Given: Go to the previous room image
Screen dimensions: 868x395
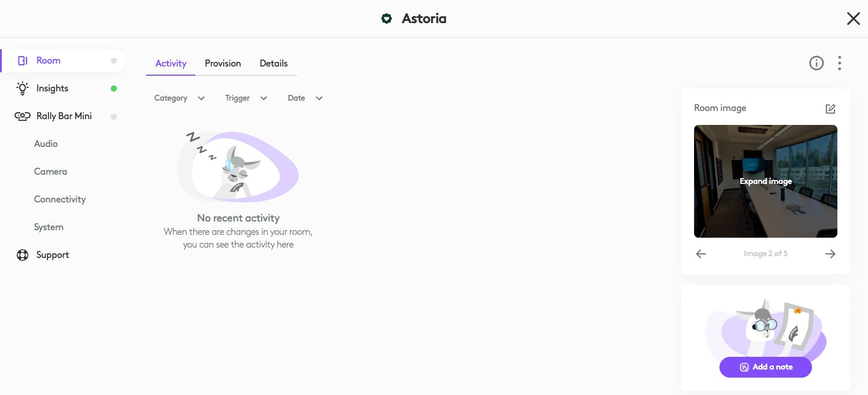Looking at the screenshot, I should 701,254.
